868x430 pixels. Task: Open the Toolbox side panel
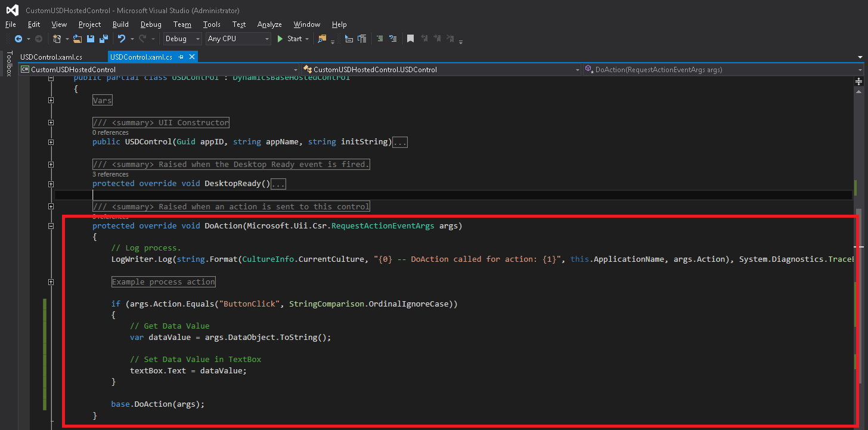click(9, 64)
